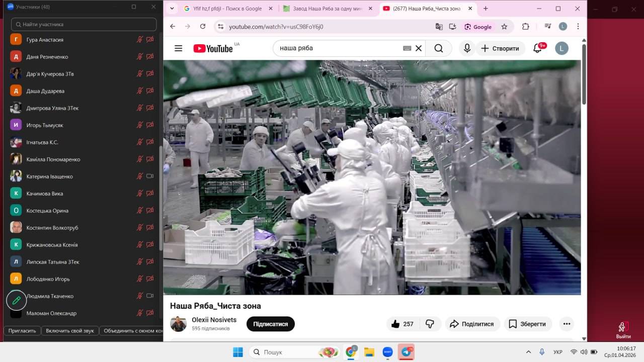This screenshot has width=644, height=362.
Task: Start voice search with microphone icon
Action: tap(467, 48)
